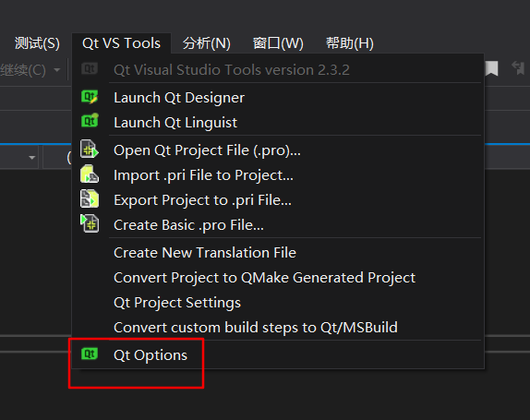Open the combo box dropdown arrow at left
Screen dimensions: 530x420
[32, 158]
